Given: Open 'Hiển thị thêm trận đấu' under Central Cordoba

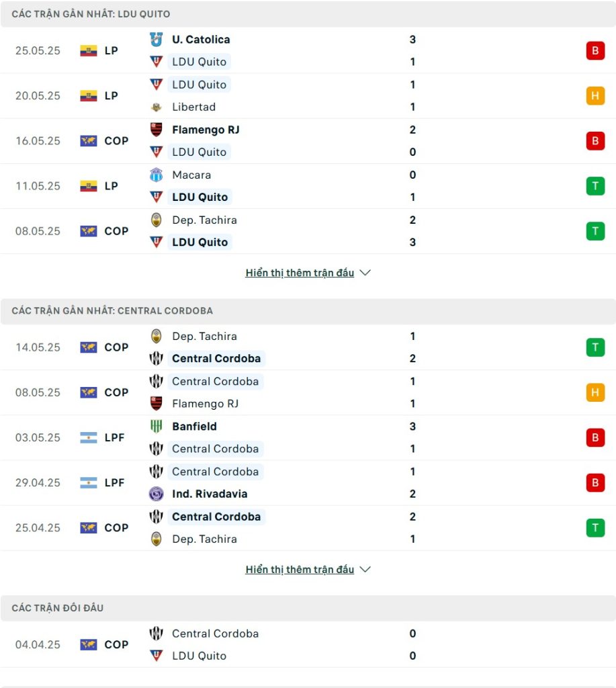Looking at the screenshot, I should tap(300, 570).
